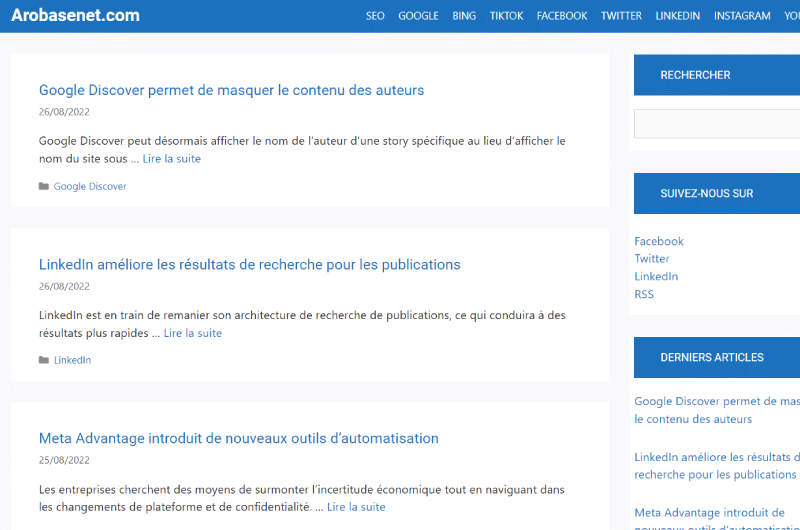Viewport: 800px width, 530px height.
Task: Open LinkedIn link under Suivez-nous sur
Action: click(656, 276)
